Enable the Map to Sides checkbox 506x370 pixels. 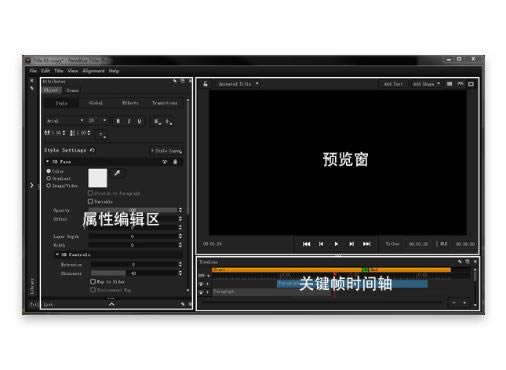click(x=93, y=282)
